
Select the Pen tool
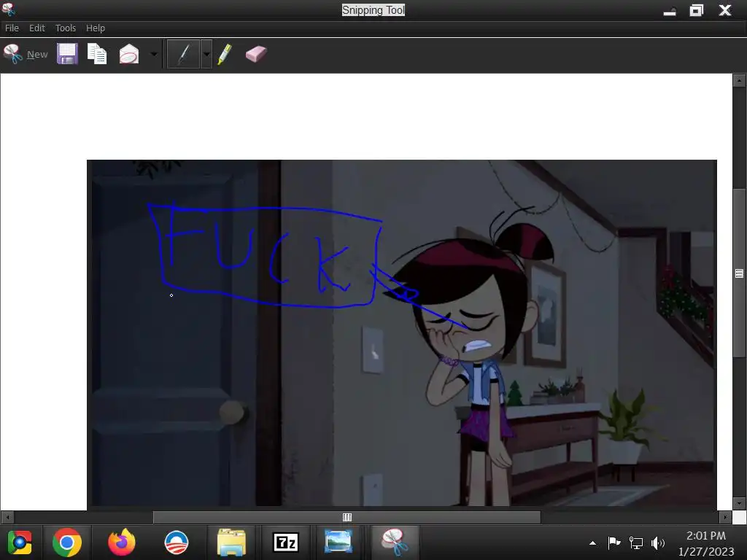point(184,54)
